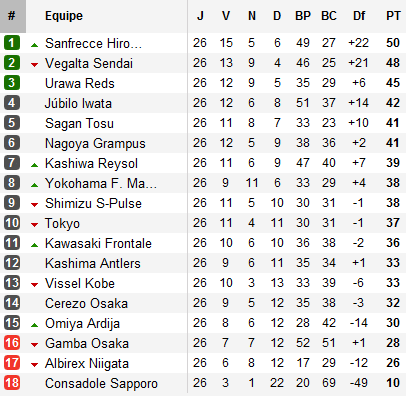Click the red down arrow beside Gamba Osaka
406x396 pixels.
tap(34, 345)
